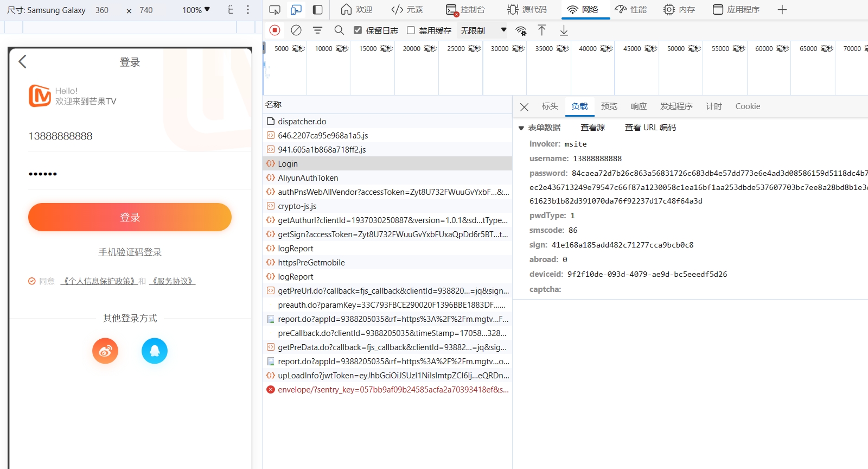Open network search magnifier

[339, 30]
